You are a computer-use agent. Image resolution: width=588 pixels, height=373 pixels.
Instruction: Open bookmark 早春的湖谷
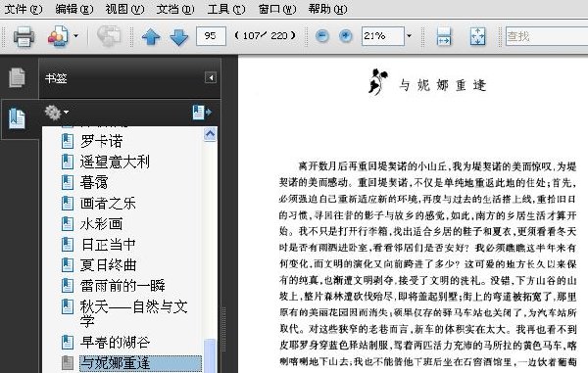tap(115, 342)
